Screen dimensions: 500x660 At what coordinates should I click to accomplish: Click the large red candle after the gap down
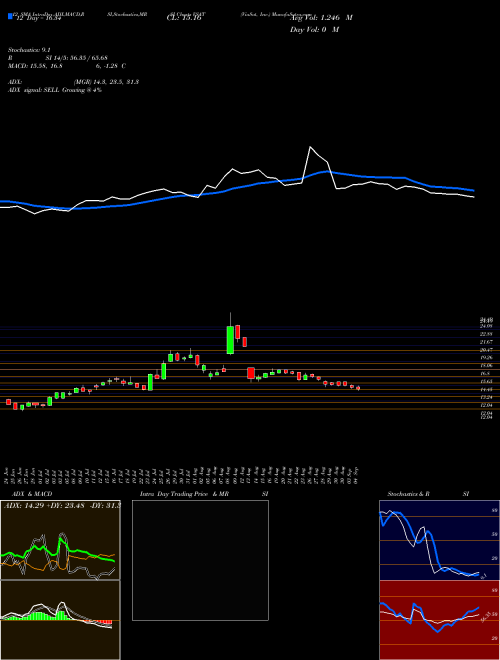point(251,373)
